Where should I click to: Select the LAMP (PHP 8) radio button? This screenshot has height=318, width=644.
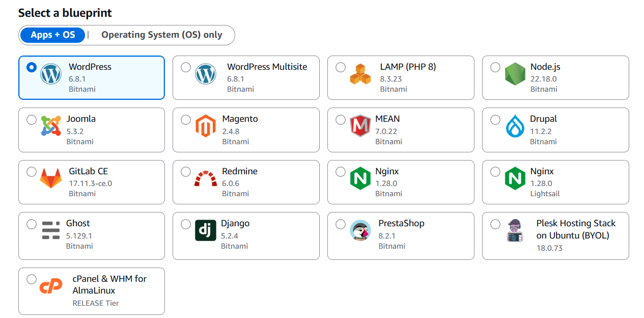pos(341,67)
